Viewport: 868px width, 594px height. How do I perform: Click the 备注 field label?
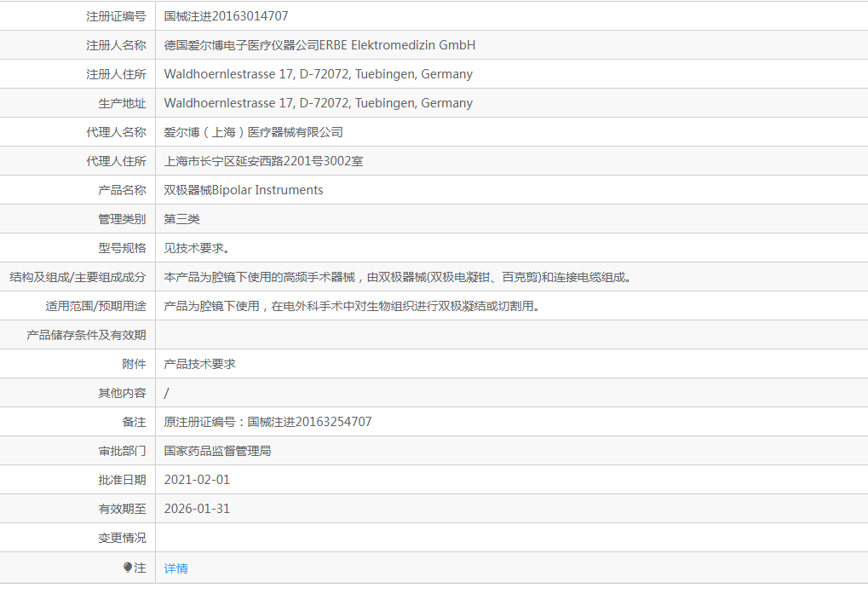click(134, 422)
